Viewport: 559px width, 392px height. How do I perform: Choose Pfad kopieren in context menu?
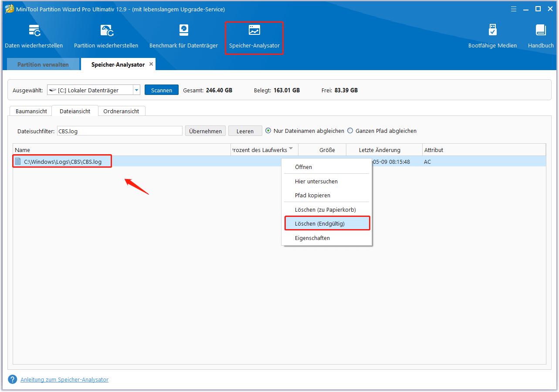326,195
